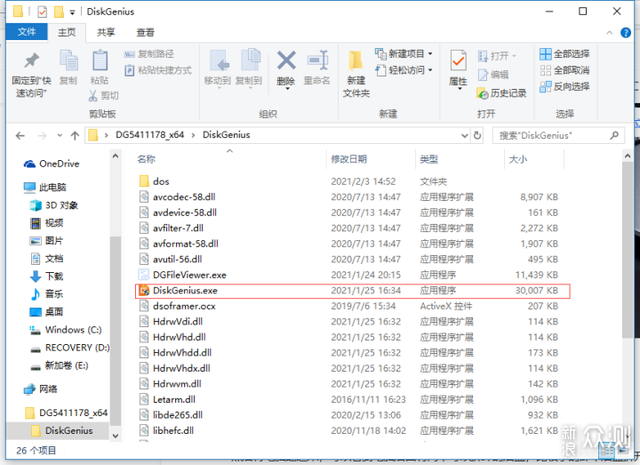The image size is (640, 465).
Task: Click the Properties icon in title bar
Action: [42, 12]
